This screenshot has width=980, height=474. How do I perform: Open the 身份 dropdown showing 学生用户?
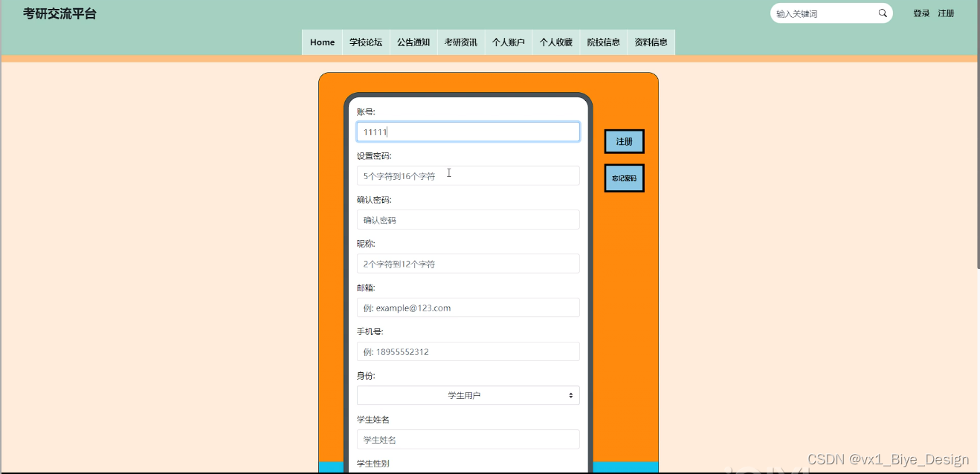tap(468, 395)
